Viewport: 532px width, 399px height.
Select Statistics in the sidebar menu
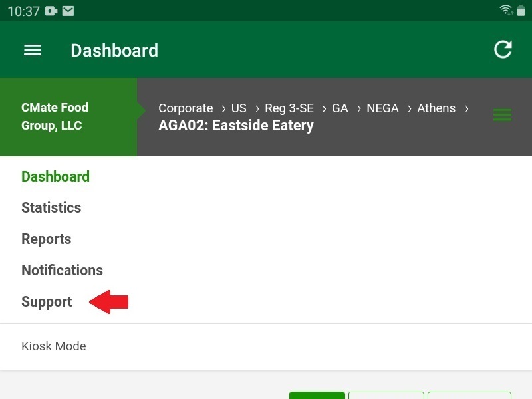coord(51,207)
